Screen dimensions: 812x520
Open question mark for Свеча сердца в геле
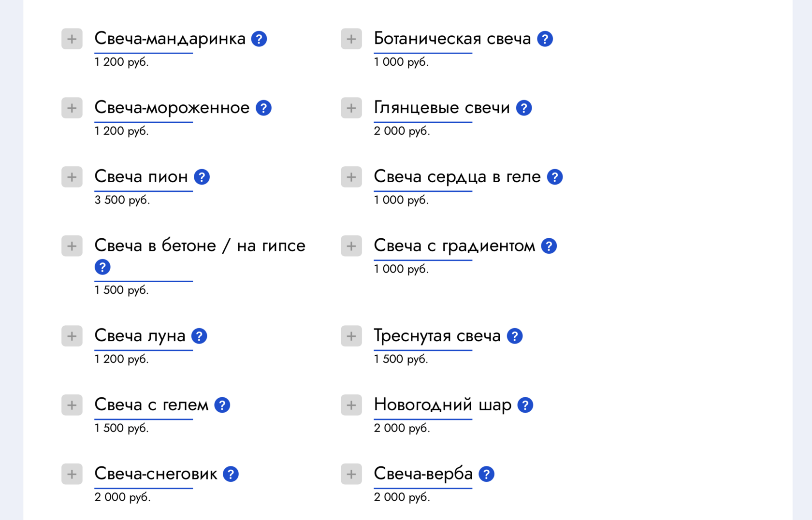coord(555,177)
